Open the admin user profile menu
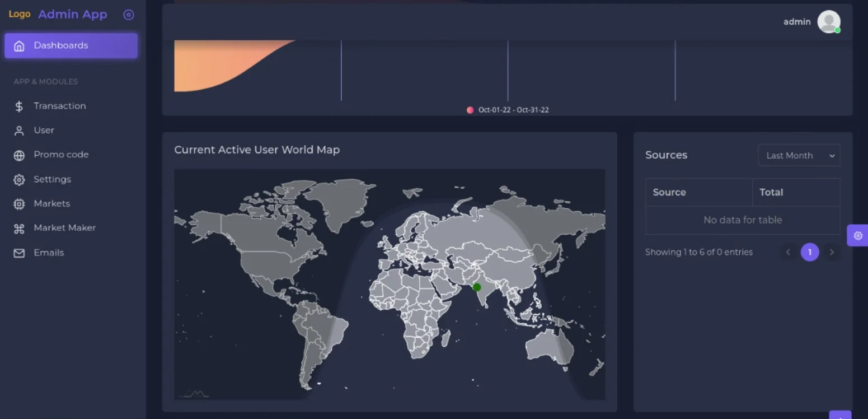Viewport: 868px width, 419px height. [828, 22]
